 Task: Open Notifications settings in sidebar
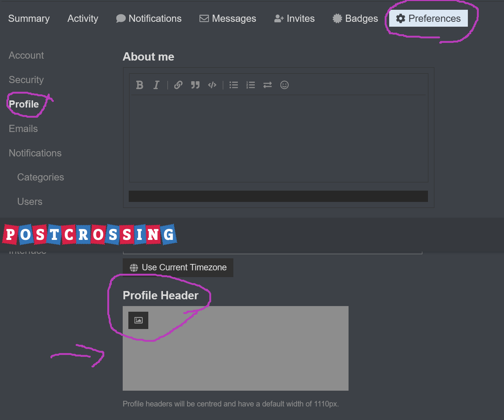point(35,153)
